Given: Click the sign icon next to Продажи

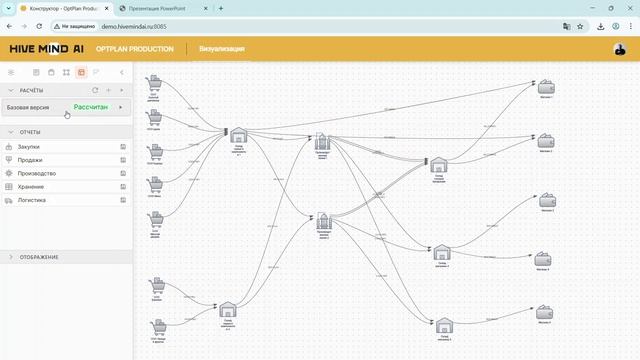Looking at the screenshot, I should (x=9, y=160).
